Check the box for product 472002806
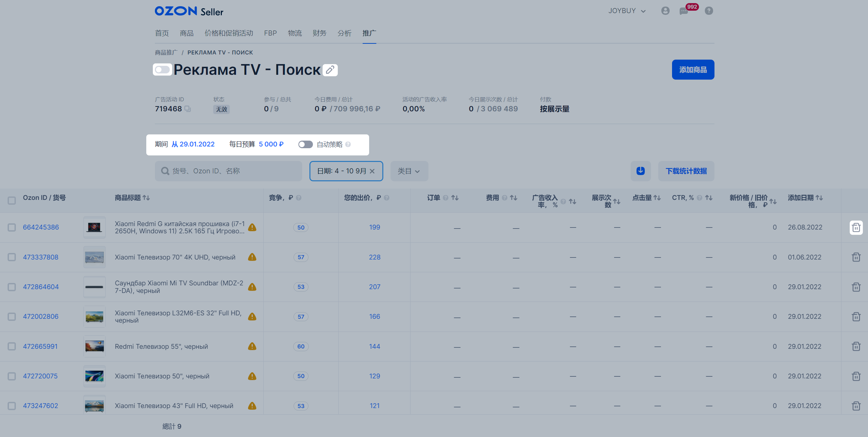Screen dimensions: 868x437 [12, 317]
